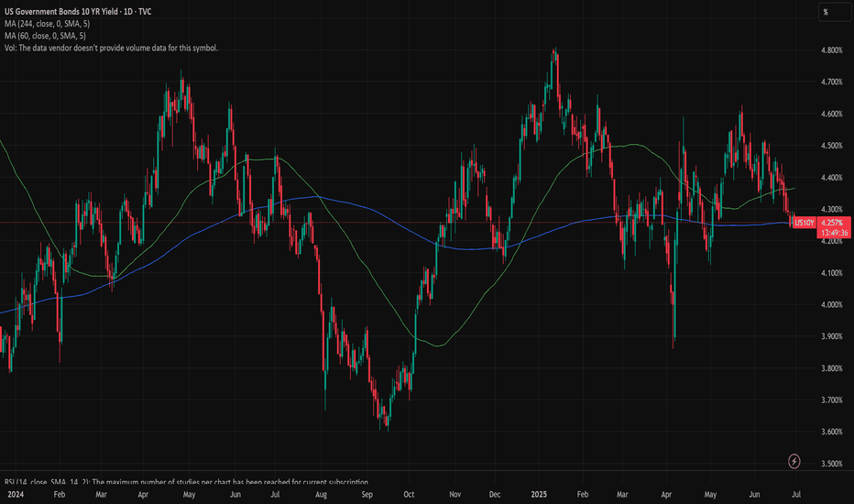854x504 pixels.
Task: Click the Oct label on time axis
Action: (x=409, y=494)
